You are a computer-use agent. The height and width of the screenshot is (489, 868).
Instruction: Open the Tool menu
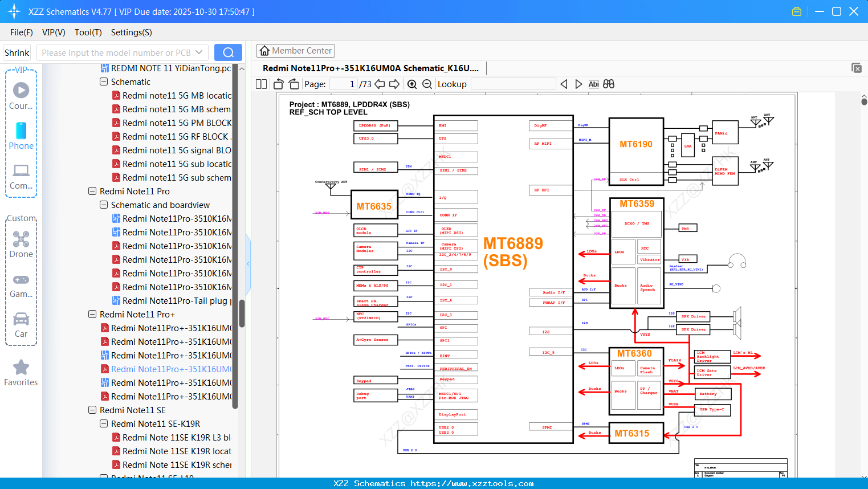[x=88, y=32]
